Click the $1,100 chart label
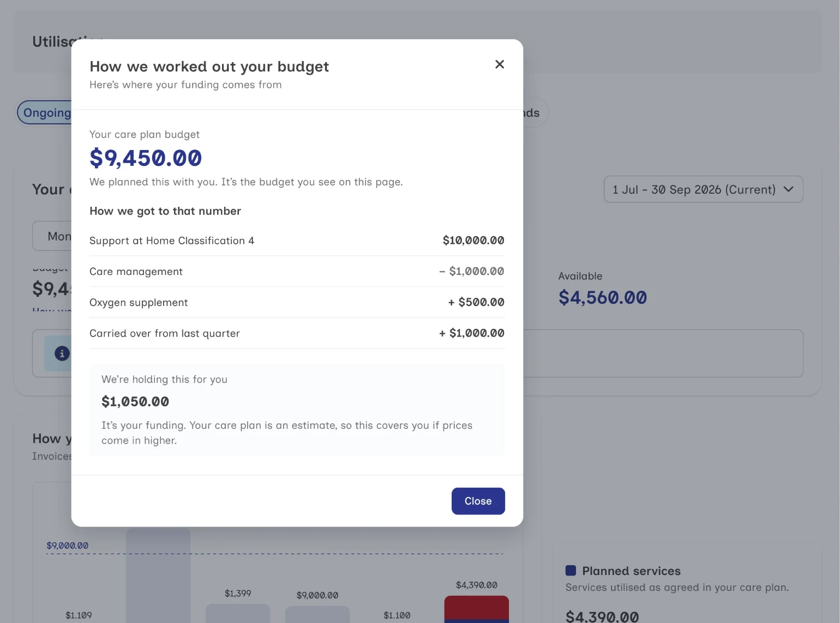The image size is (840, 623). pos(397,615)
